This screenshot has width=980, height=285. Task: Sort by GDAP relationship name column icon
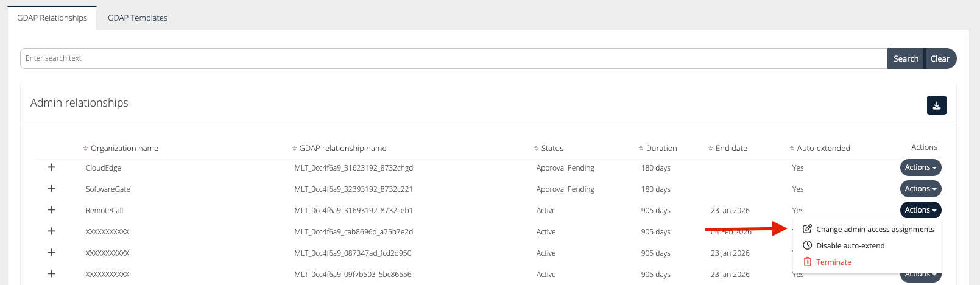(294, 149)
